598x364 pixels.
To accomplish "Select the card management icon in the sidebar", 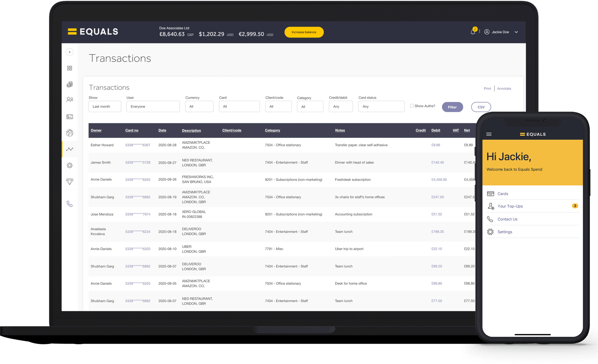I will click(x=70, y=117).
